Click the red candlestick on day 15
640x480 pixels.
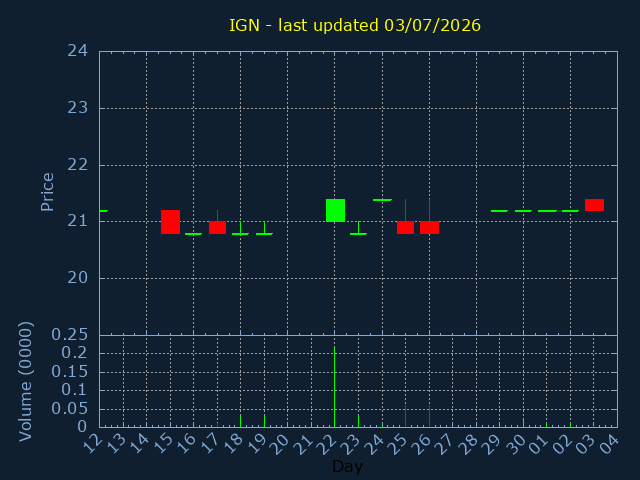(170, 222)
